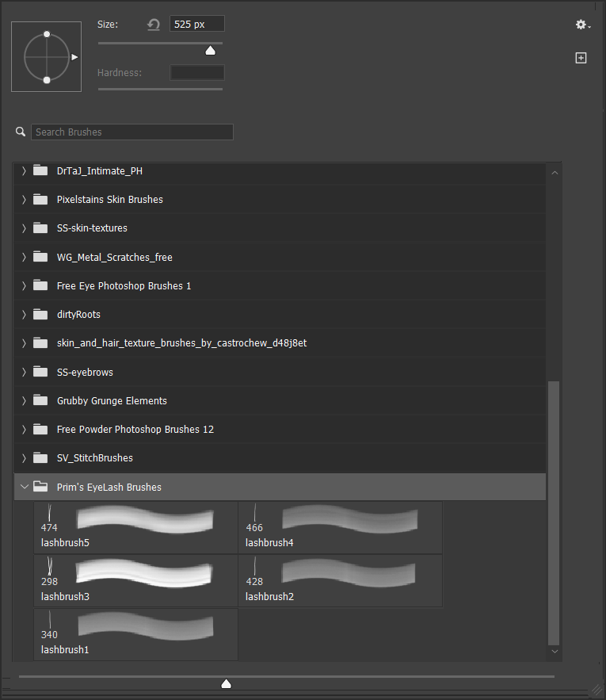The image size is (606, 700).
Task: Expand skin_and_hair_texture_brushes group chevron
Action: (24, 342)
